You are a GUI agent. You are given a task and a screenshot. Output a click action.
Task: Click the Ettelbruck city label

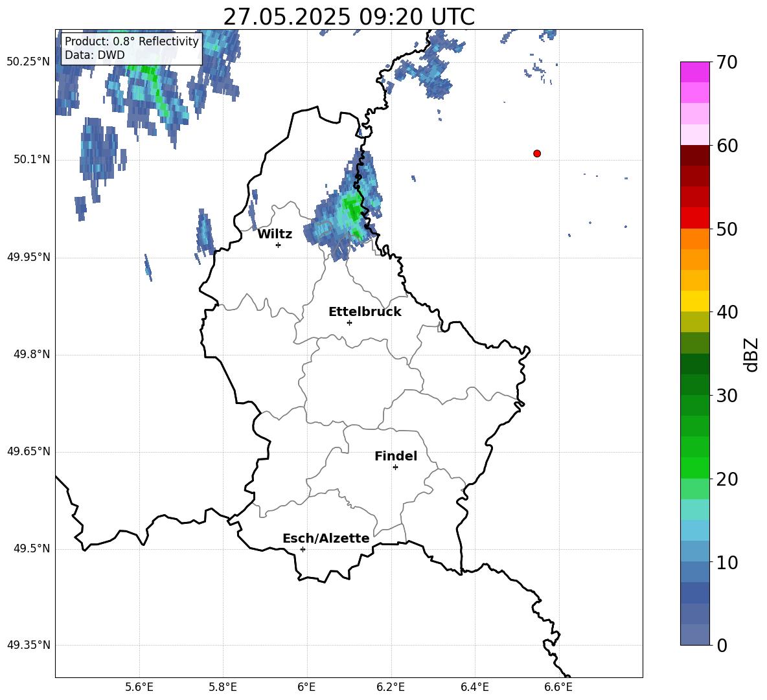[365, 311]
